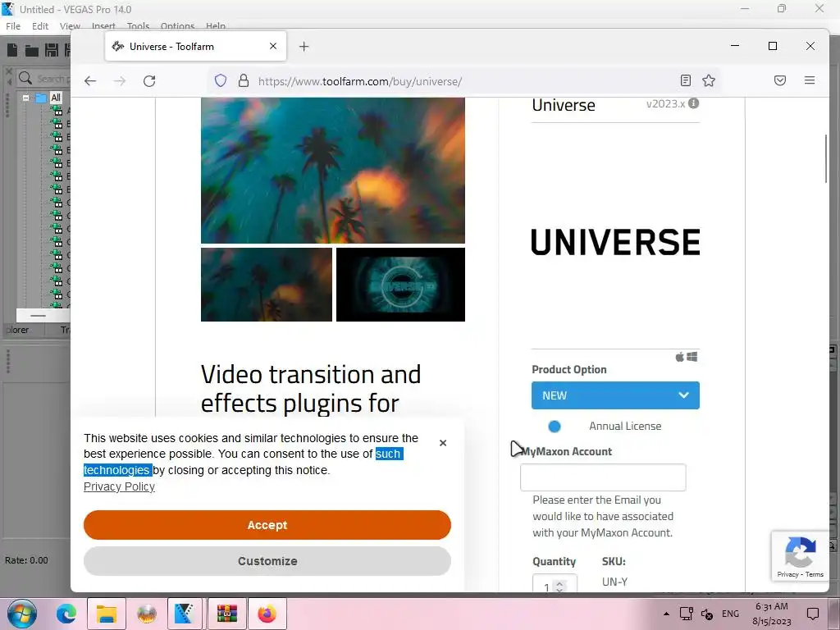Click the muted volume tray icon

click(707, 614)
